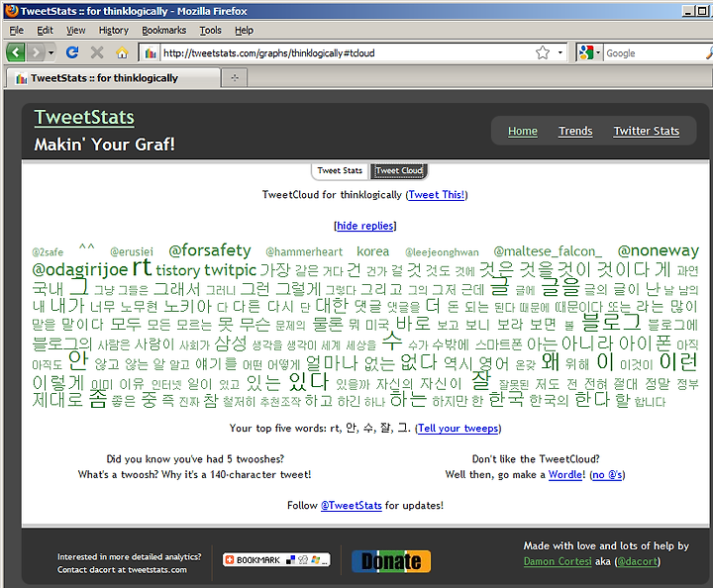Select the TweetStats browser tab
This screenshot has height=588, width=713.
click(x=113, y=78)
